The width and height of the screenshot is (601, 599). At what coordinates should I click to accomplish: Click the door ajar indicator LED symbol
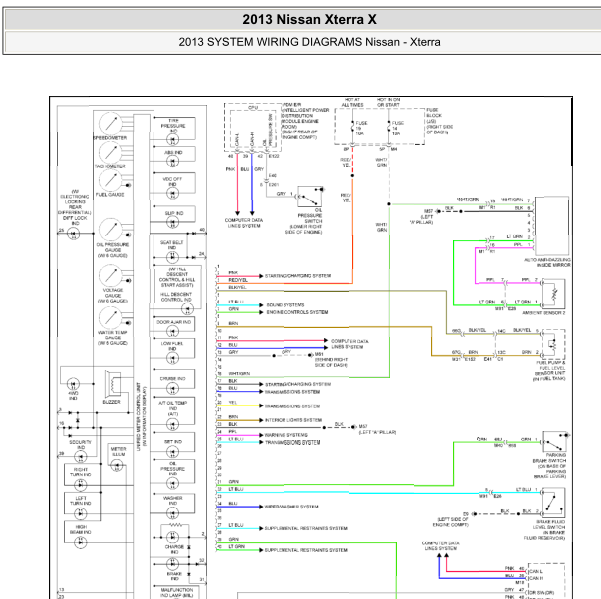click(172, 332)
